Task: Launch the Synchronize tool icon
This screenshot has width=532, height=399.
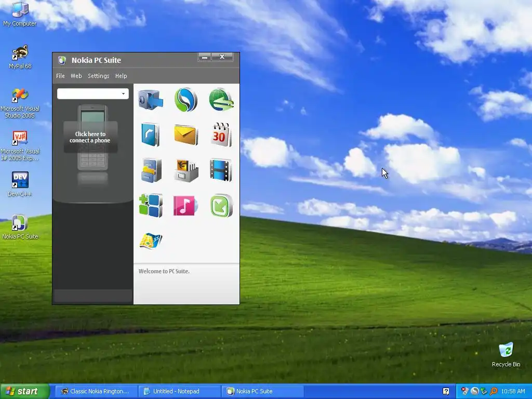Action: [x=186, y=100]
